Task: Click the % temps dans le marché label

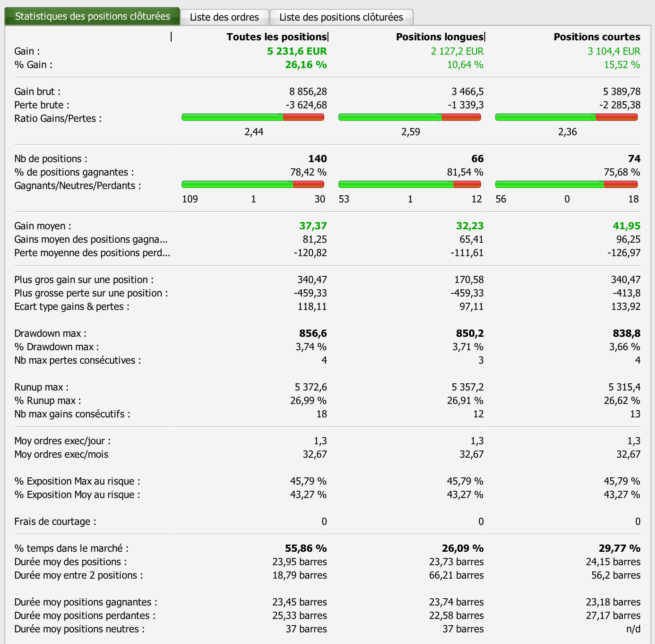Action: click(71, 548)
